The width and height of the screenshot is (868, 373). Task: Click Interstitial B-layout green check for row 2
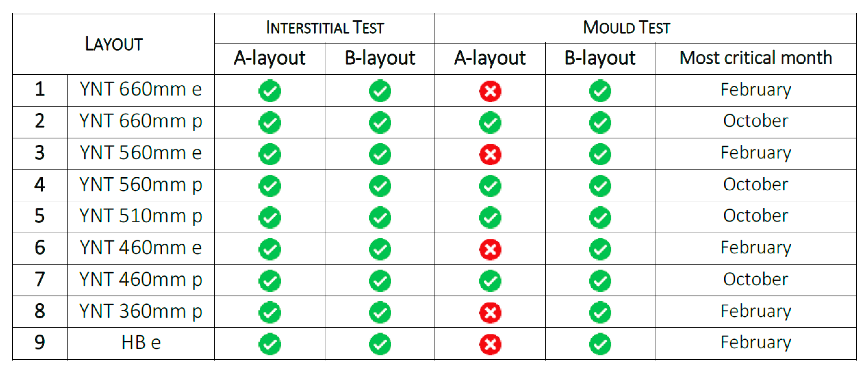coord(380,123)
